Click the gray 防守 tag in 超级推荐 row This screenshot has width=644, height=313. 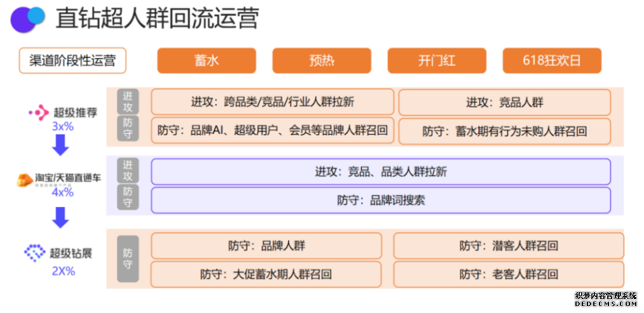128,129
